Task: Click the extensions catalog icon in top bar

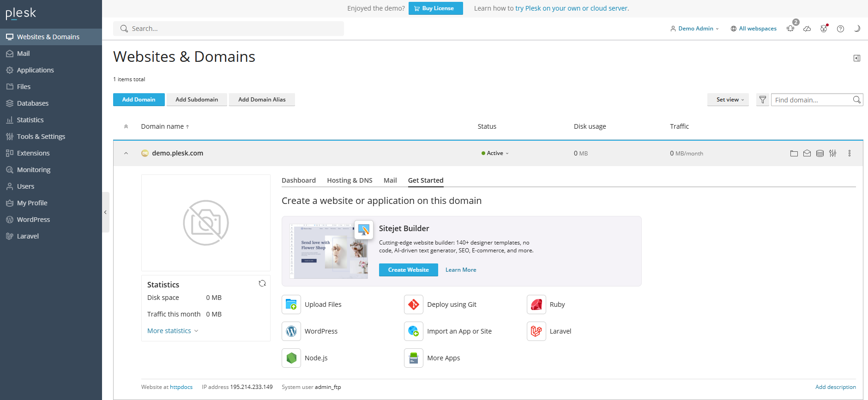Action: click(x=824, y=29)
